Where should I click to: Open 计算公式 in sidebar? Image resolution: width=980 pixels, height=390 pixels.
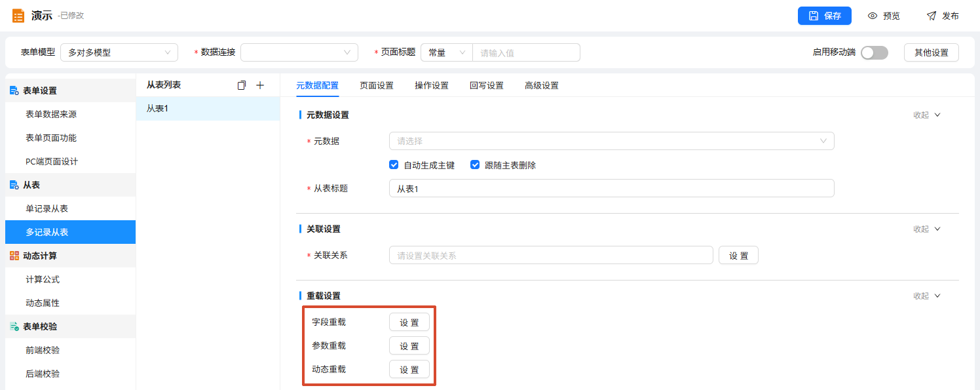(70, 279)
